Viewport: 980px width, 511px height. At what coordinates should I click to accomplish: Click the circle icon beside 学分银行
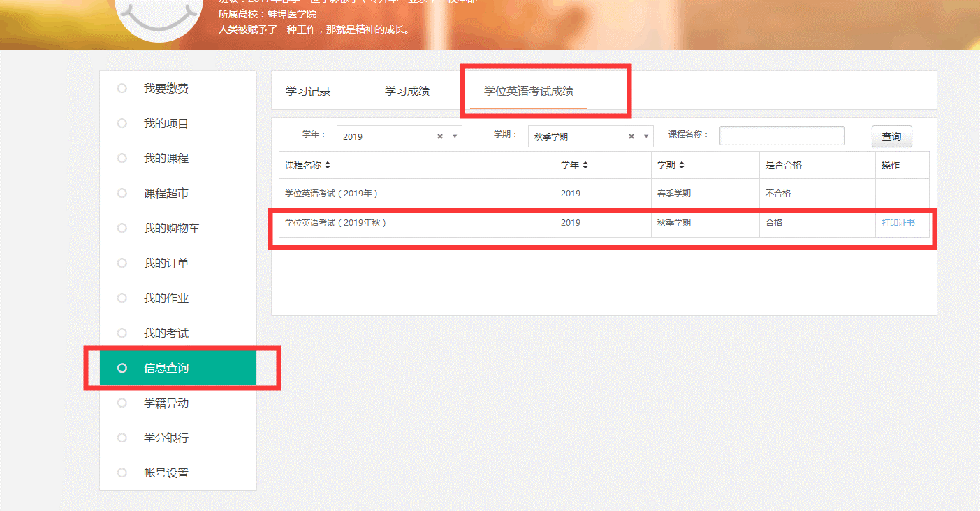(x=122, y=438)
